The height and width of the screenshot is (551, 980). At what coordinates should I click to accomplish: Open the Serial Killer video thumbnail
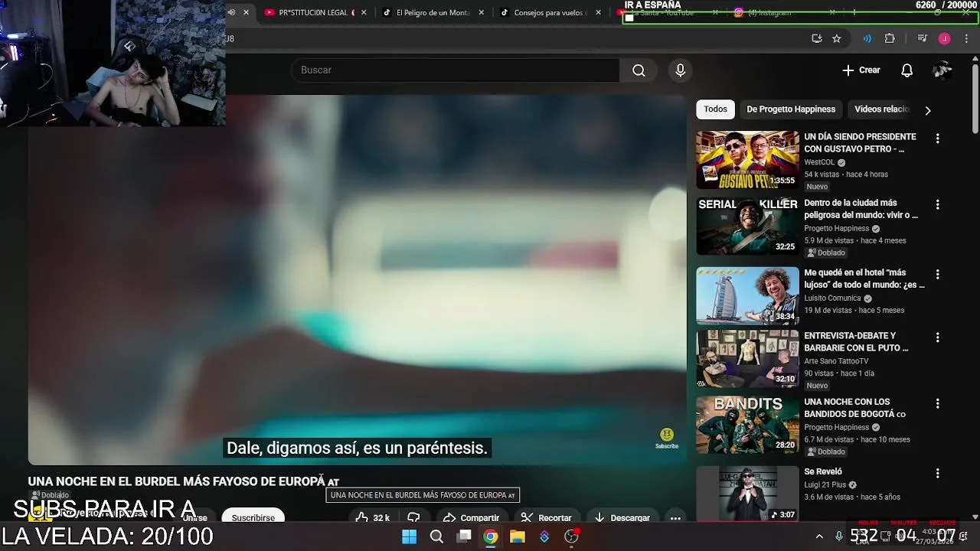pos(747,227)
